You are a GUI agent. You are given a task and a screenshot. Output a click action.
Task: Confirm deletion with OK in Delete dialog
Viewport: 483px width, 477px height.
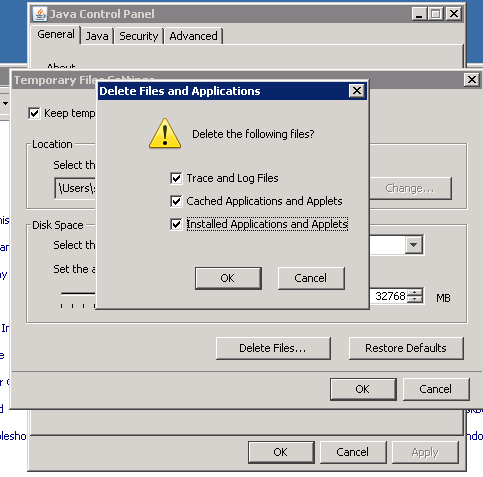pos(228,278)
